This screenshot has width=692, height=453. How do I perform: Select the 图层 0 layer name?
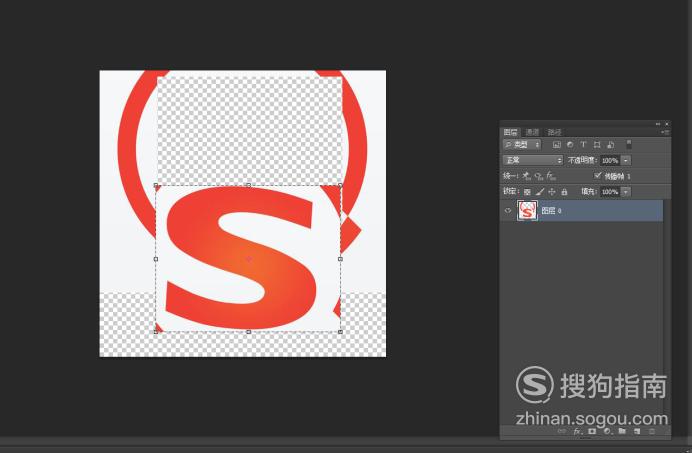point(551,211)
